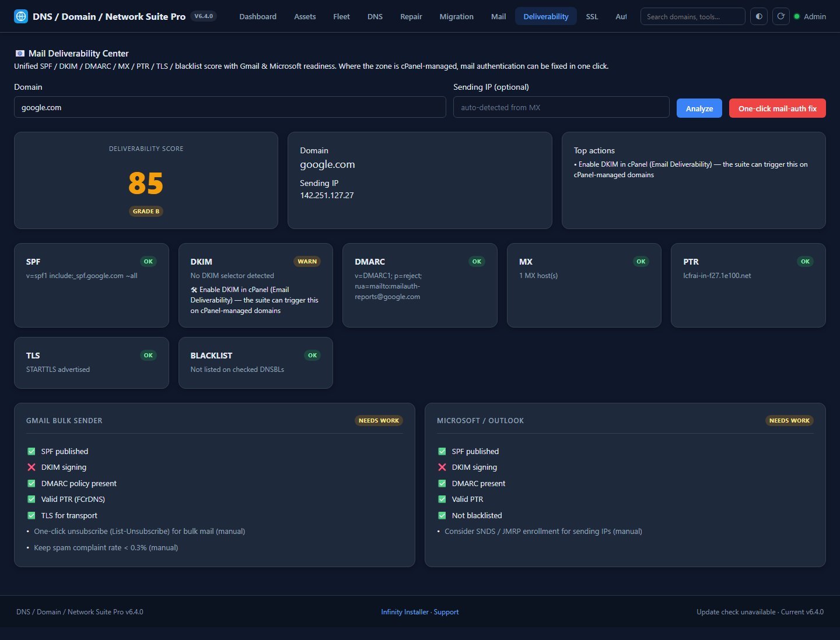This screenshot has height=640, width=840.
Task: Click the check mark beside Microsoft DMARC present
Action: 442,483
